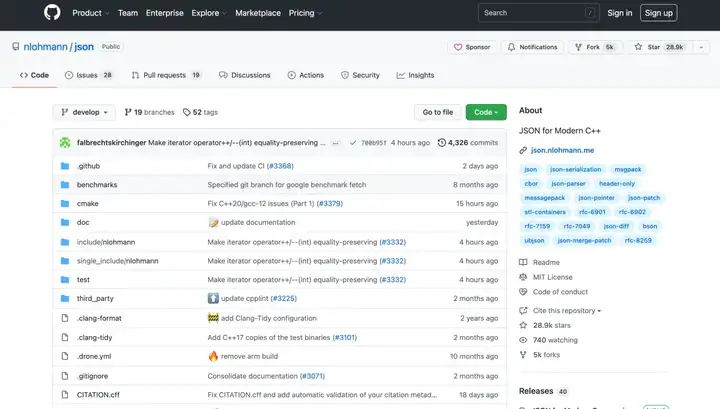The height and width of the screenshot is (409, 720).
Task: Open the Issues tab
Action: (x=89, y=75)
